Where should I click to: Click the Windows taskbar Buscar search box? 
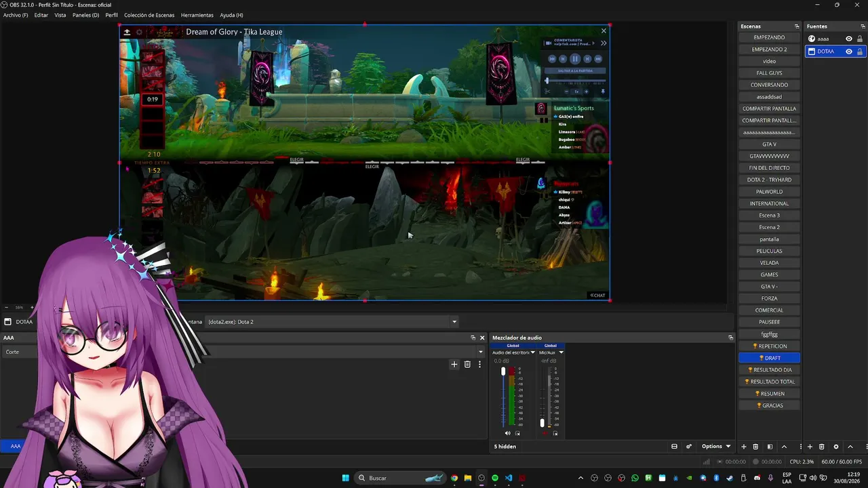click(401, 478)
